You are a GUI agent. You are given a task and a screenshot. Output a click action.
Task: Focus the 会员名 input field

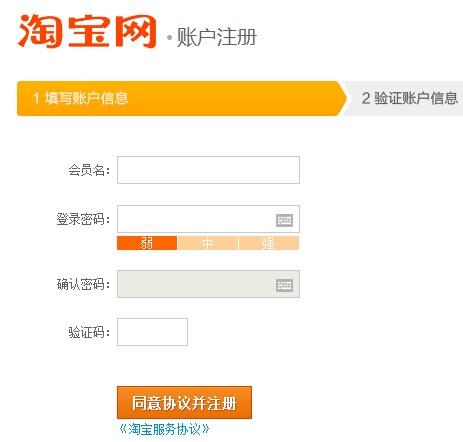(x=208, y=170)
